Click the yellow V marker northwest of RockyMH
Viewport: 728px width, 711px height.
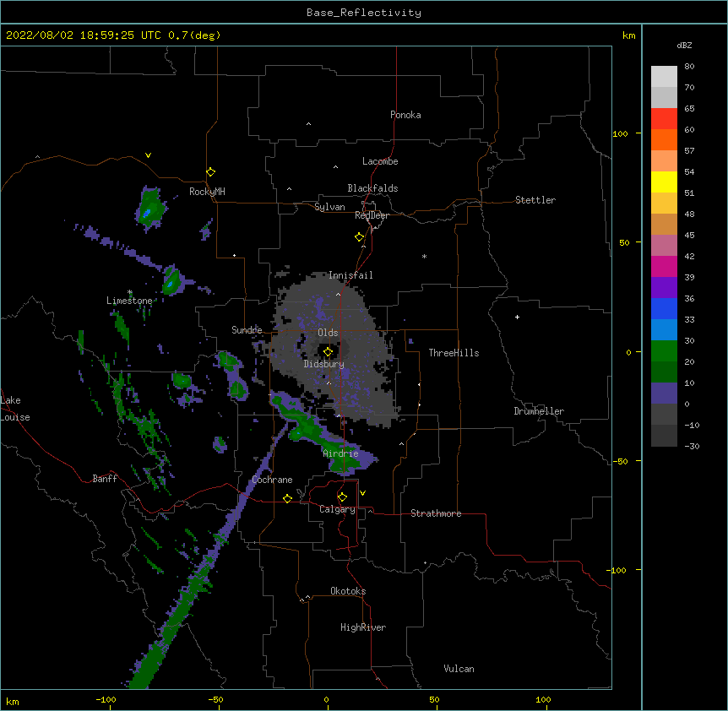click(148, 155)
